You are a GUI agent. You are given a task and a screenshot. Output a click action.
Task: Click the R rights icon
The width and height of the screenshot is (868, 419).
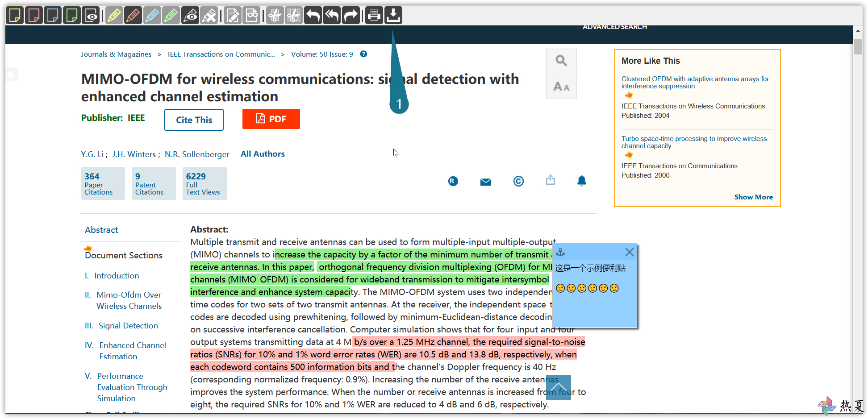point(453,181)
